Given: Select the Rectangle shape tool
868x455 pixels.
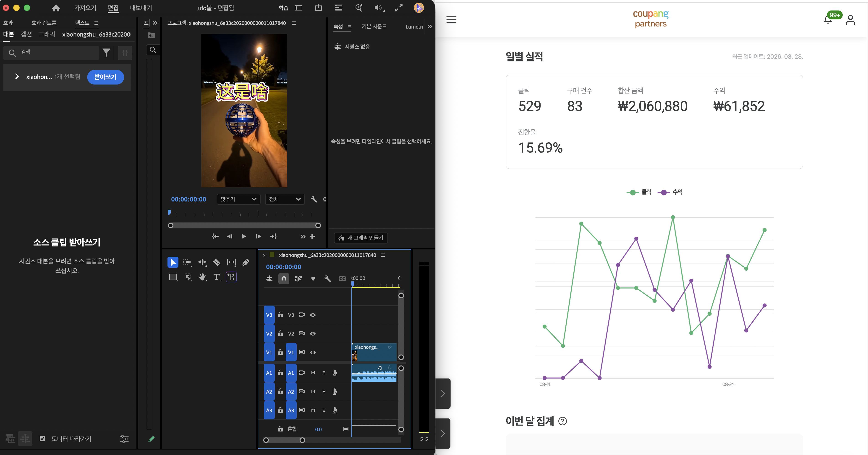Looking at the screenshot, I should pos(173,277).
